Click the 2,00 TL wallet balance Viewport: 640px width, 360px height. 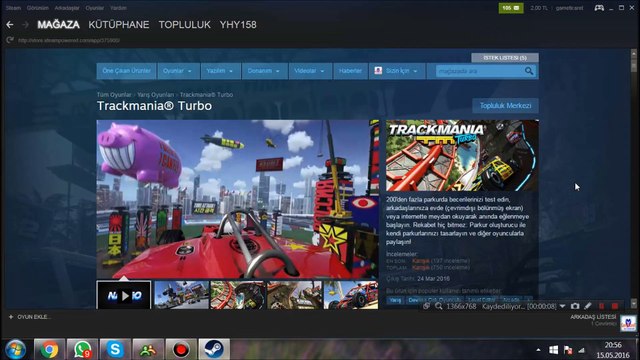coord(539,8)
